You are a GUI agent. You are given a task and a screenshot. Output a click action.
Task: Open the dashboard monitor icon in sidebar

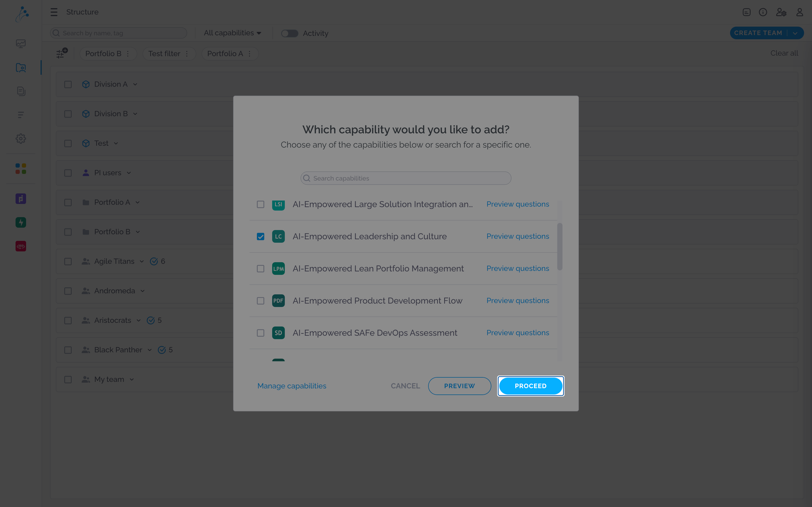click(21, 43)
